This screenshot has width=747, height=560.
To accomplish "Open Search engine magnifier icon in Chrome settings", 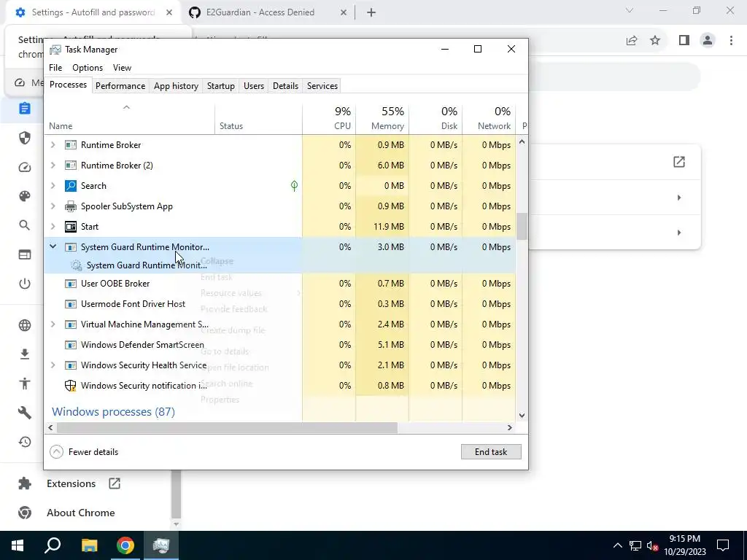I will [25, 225].
